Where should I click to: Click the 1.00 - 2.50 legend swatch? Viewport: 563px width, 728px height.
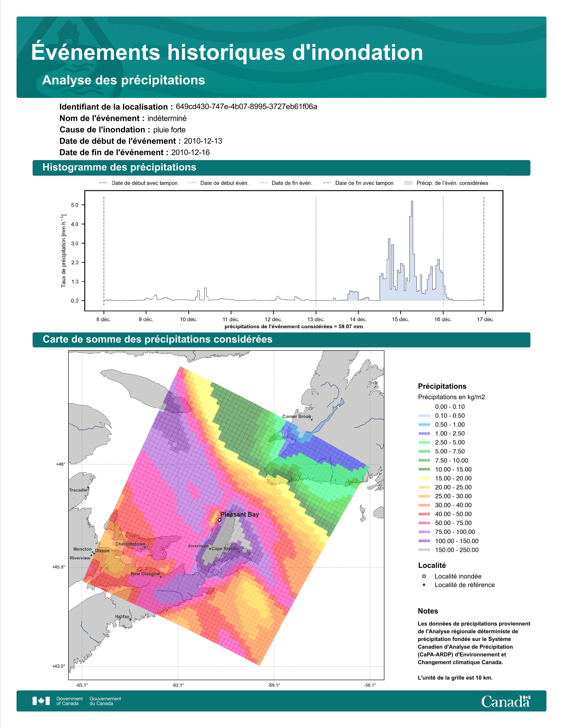click(x=424, y=433)
